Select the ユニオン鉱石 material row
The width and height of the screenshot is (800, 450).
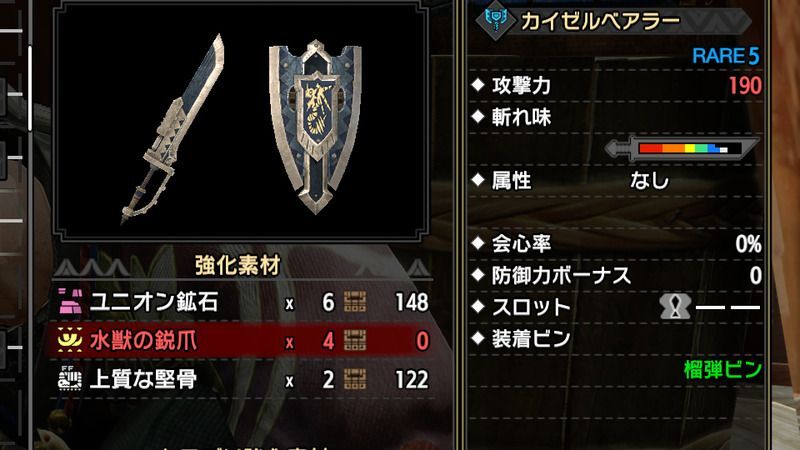243,302
